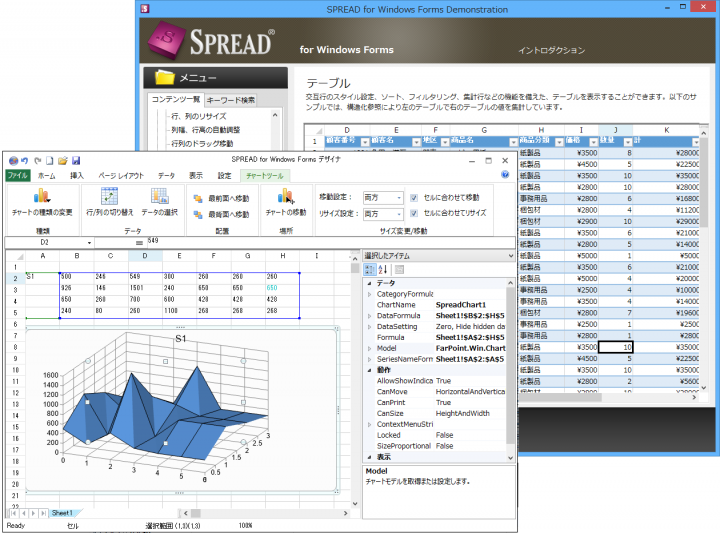Click the globe application icon in designer
This screenshot has width=720, height=533.
[x=13, y=161]
